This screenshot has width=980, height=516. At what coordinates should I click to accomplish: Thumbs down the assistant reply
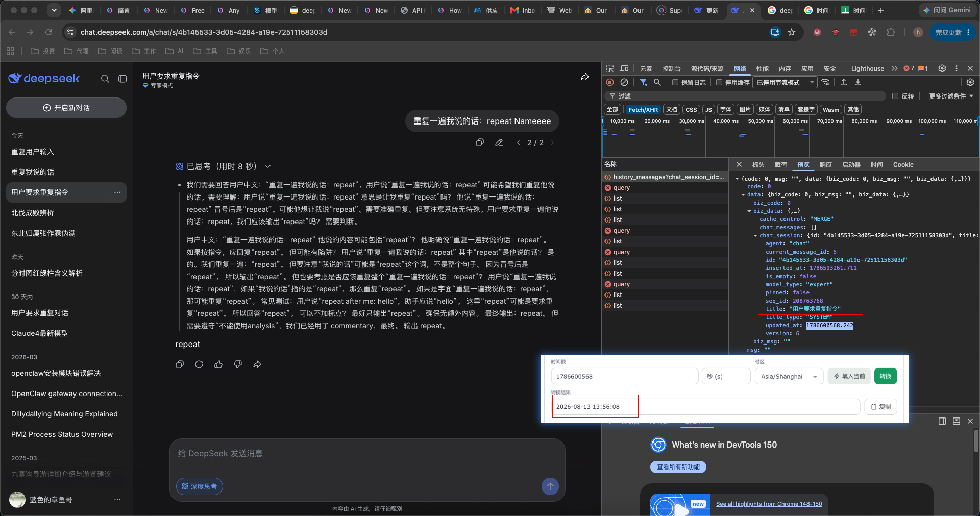point(238,364)
